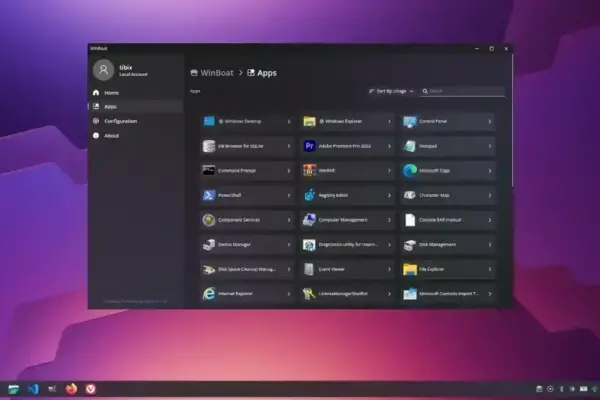Maximize the WinBoat window

(492, 49)
